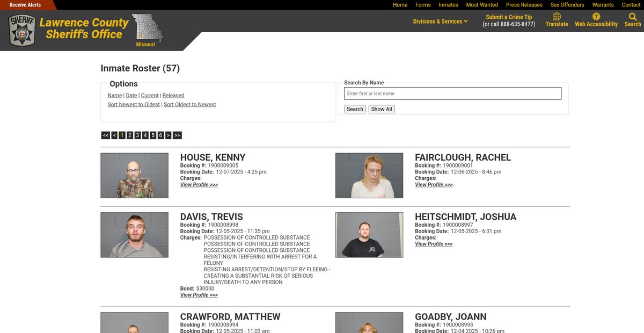This screenshot has width=644, height=333.
Task: Open Trevis Davis mugshot thumbnail
Action: [135, 235]
